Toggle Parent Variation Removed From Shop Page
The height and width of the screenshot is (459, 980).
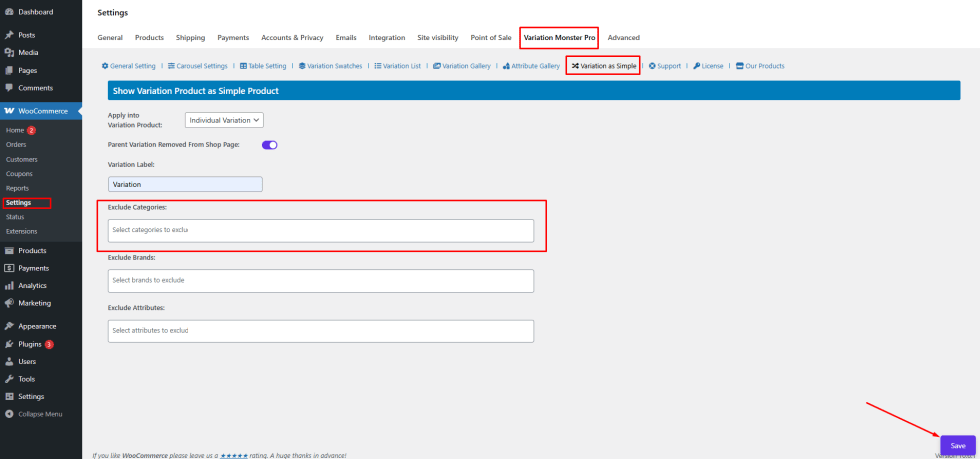269,144
